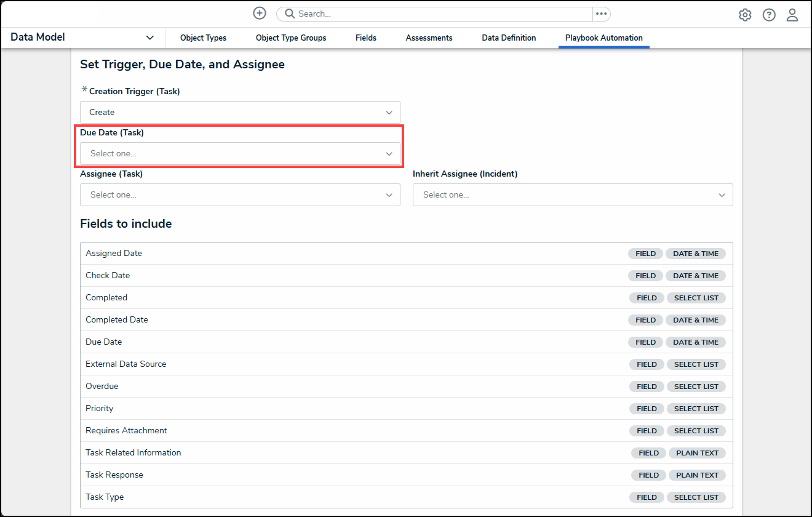Open the Assignee (Task) dropdown
The width and height of the screenshot is (812, 517).
tap(240, 195)
